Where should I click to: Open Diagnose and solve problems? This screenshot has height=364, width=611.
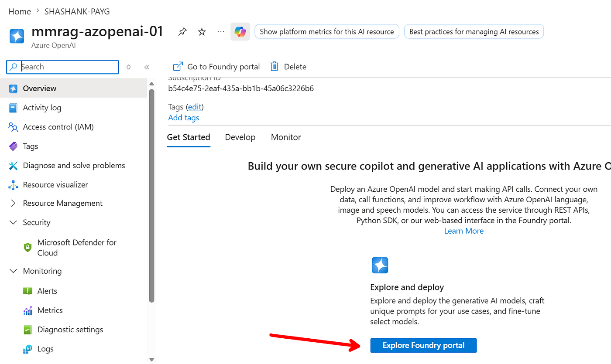point(74,166)
